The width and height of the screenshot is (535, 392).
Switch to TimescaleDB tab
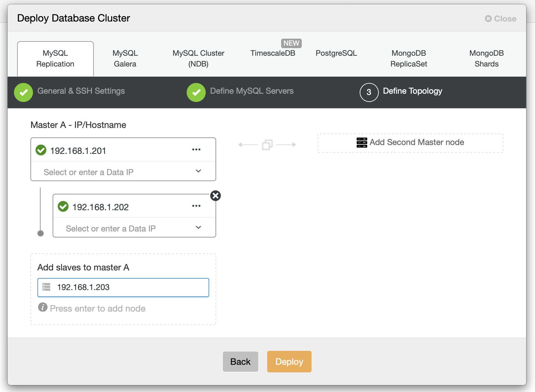[273, 53]
